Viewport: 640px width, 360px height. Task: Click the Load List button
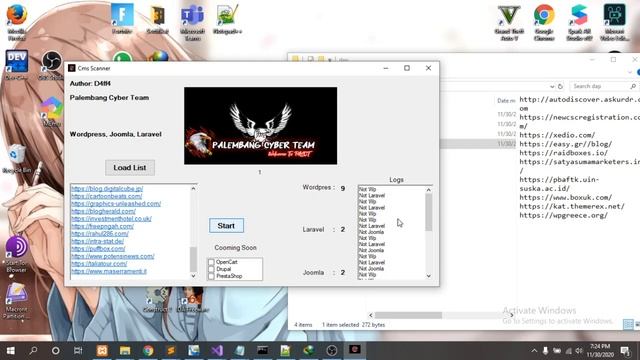click(x=130, y=168)
